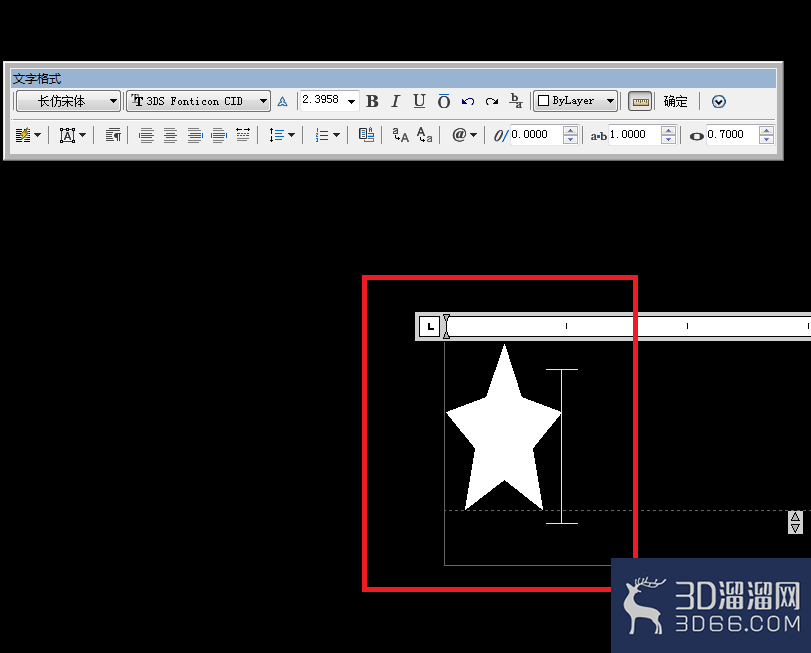Image resolution: width=811 pixels, height=653 pixels.
Task: Click the 确定 button
Action: 675,101
